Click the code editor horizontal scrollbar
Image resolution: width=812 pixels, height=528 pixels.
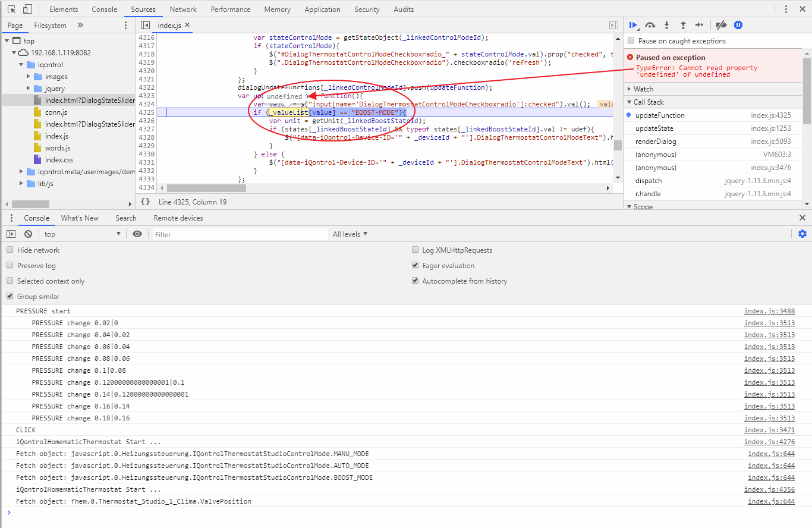(x=207, y=188)
